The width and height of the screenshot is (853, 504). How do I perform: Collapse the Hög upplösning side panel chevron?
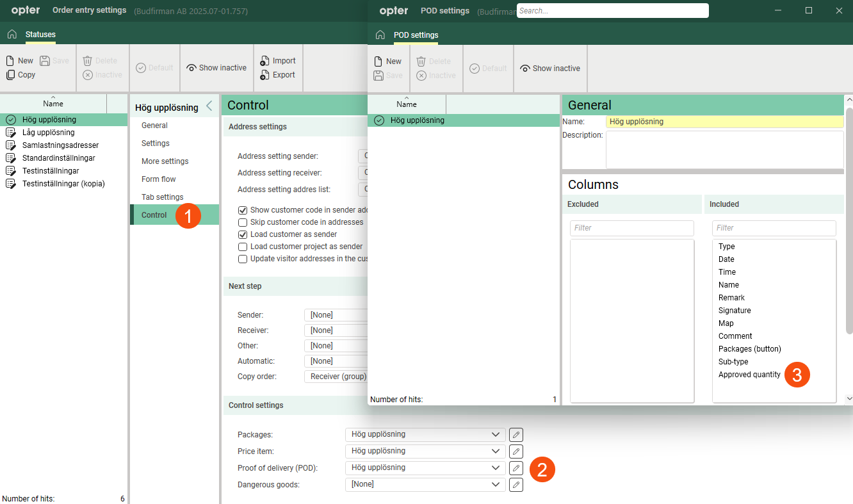point(209,107)
